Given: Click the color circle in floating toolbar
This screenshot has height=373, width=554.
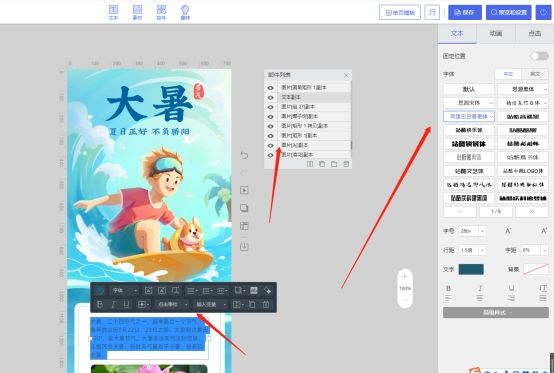Looking at the screenshot, I should click(100, 290).
